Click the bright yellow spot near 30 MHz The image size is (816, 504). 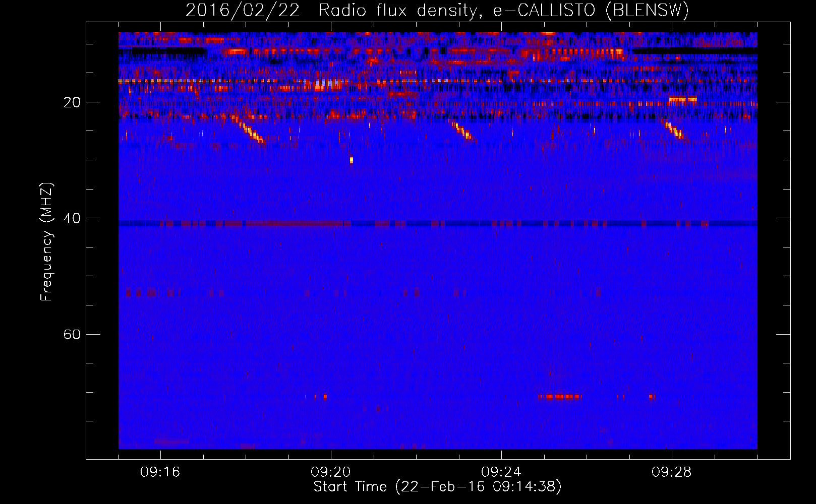tap(352, 160)
